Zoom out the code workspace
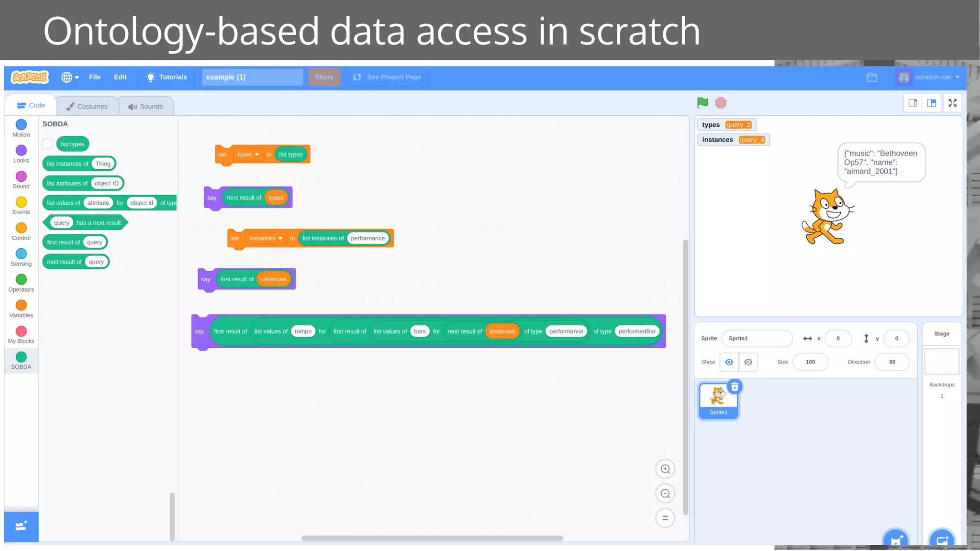 coord(665,494)
